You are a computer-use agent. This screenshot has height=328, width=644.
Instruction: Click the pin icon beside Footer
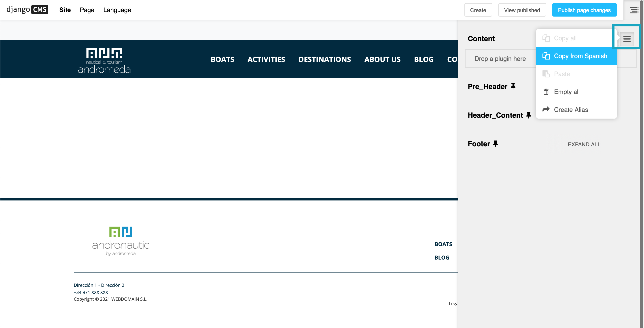[x=496, y=144]
